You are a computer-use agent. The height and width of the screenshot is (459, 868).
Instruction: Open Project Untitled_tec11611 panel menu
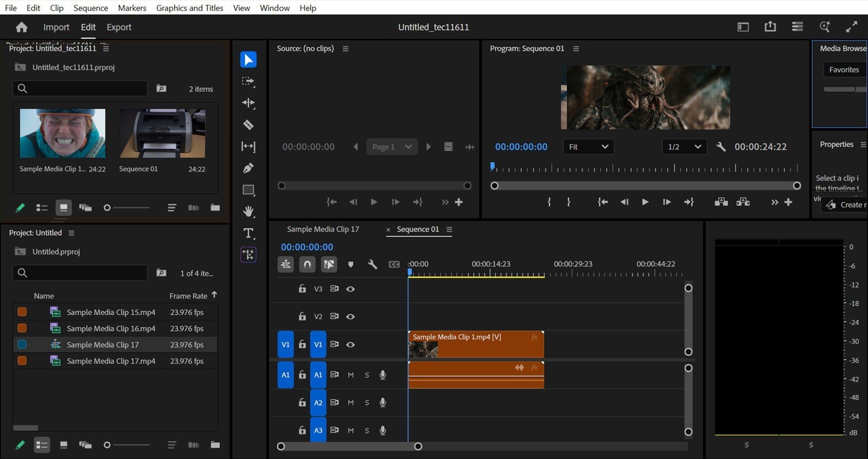[x=106, y=48]
